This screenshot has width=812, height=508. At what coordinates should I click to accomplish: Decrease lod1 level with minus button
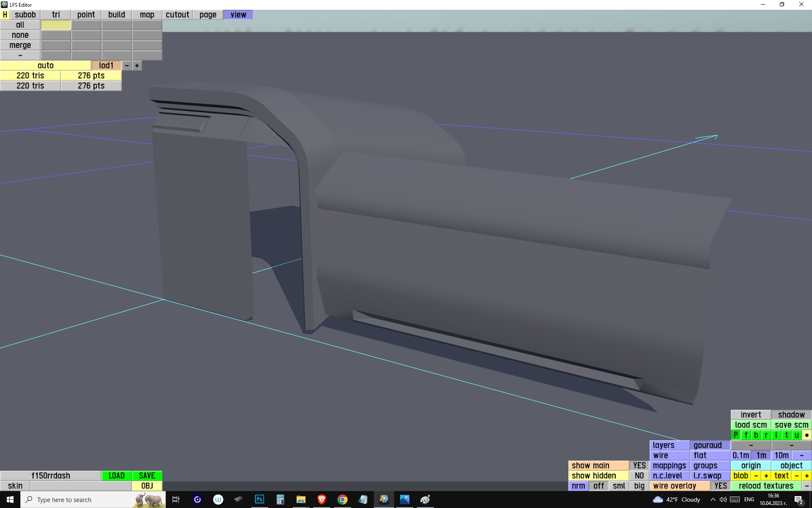pyautogui.click(x=127, y=66)
